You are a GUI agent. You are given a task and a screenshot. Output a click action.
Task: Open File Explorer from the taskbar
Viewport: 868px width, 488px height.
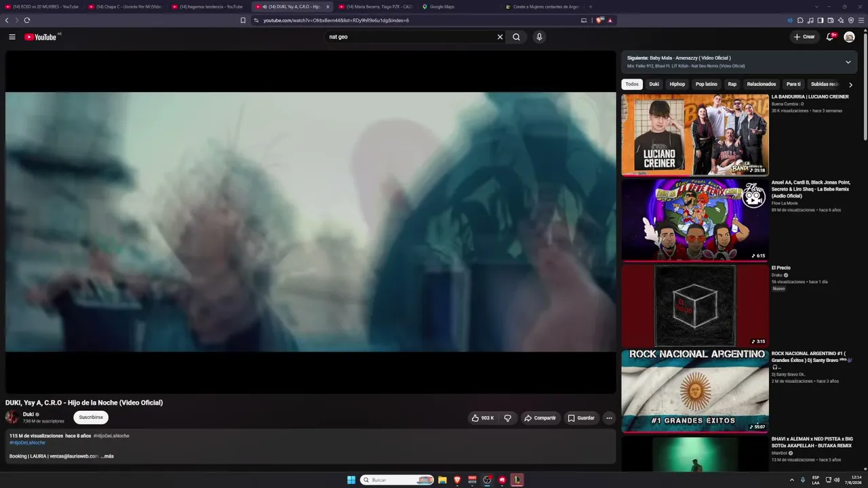(x=442, y=480)
